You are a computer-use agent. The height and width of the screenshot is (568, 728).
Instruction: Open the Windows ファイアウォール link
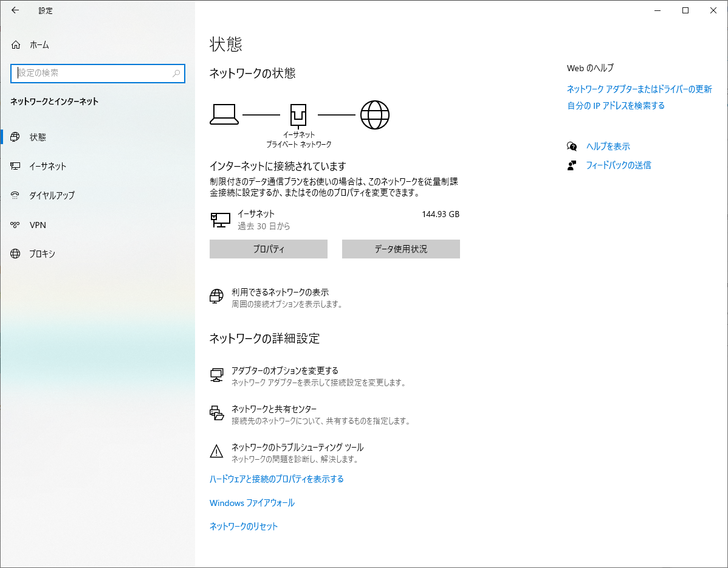pyautogui.click(x=251, y=503)
